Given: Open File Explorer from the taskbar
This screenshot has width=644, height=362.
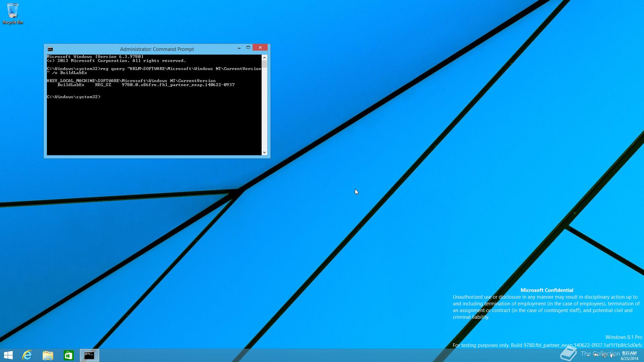Looking at the screenshot, I should (x=48, y=355).
